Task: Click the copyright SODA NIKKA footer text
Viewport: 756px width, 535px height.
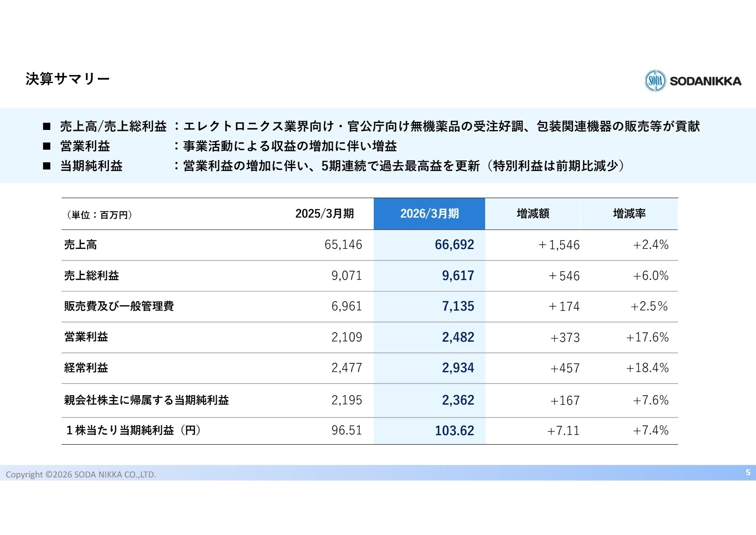Action: 81,474
